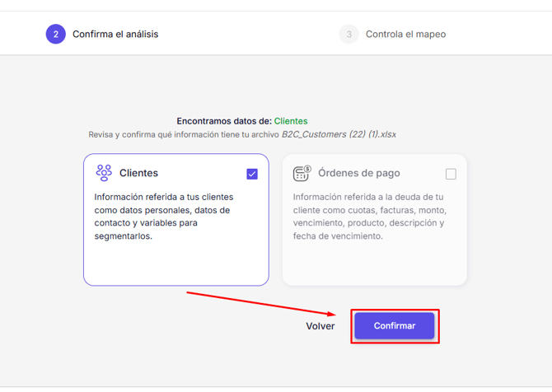The height and width of the screenshot is (392, 552).
Task: Click the Órdenes de pago calculator icon
Action: click(302, 173)
